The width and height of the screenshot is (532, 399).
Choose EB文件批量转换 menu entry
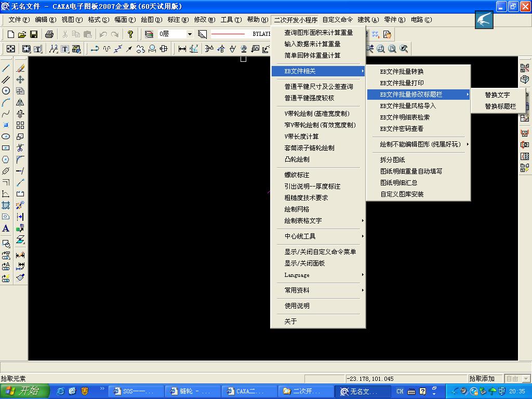418,72
